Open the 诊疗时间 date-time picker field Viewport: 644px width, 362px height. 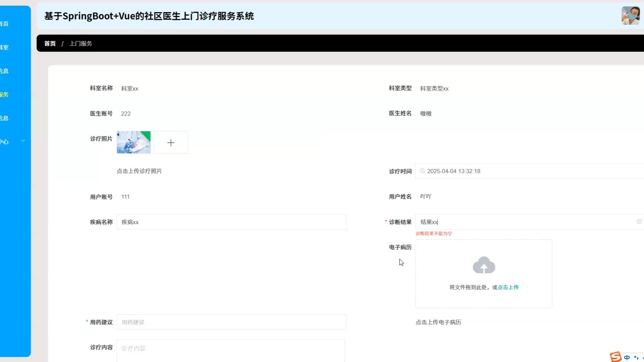(529, 171)
